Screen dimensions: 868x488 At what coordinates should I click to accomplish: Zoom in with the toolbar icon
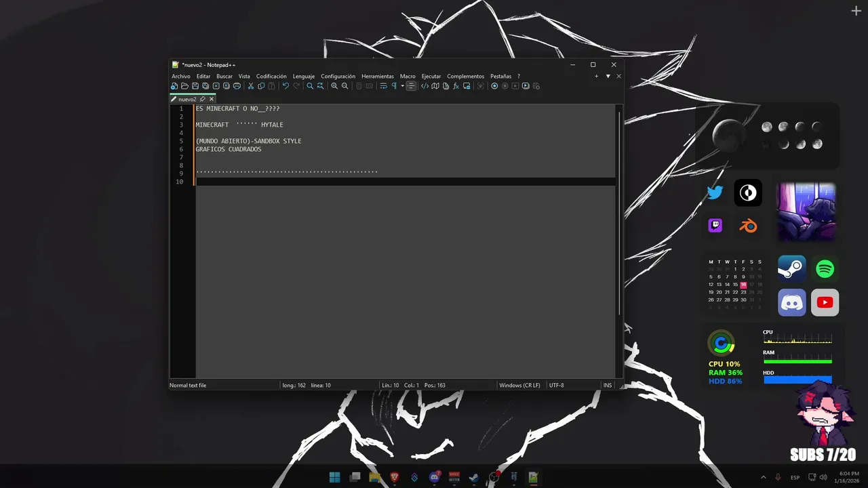(x=334, y=86)
